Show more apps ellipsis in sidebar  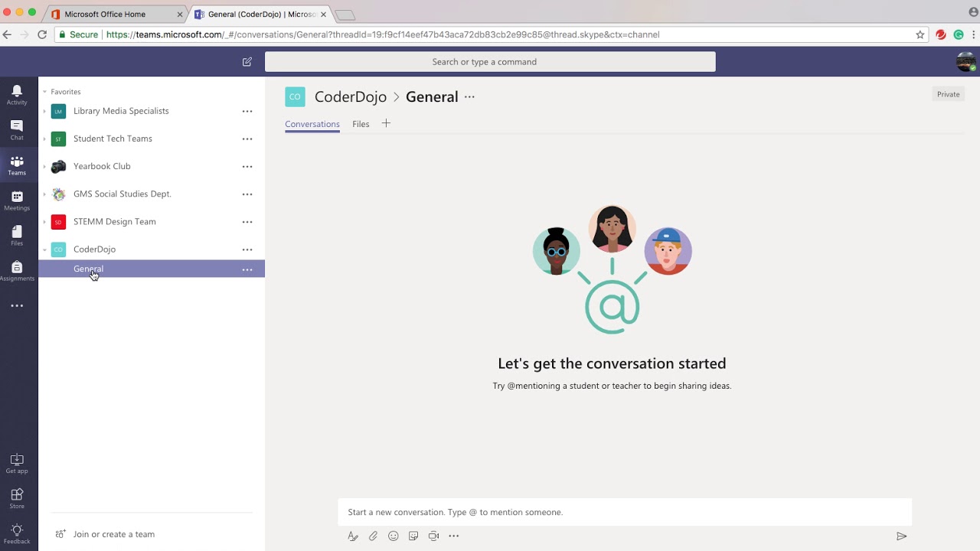tap(17, 306)
